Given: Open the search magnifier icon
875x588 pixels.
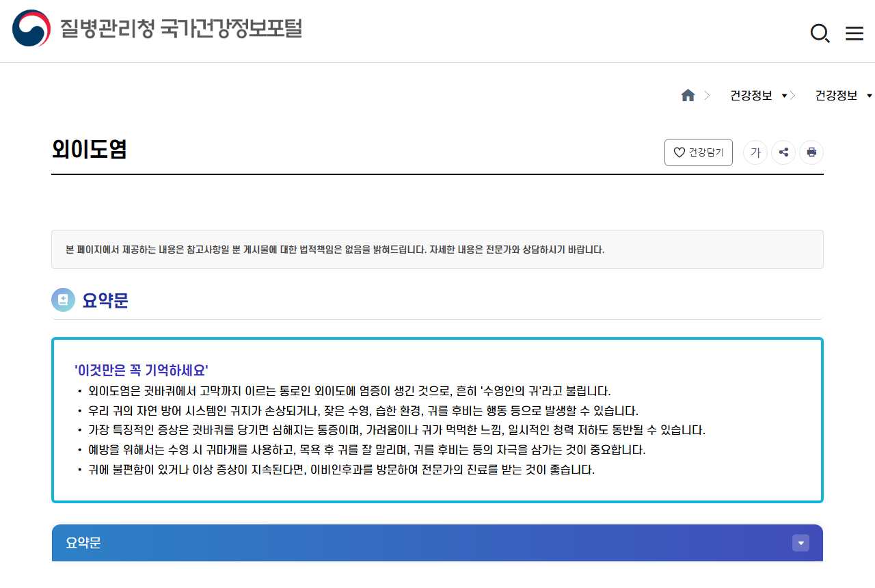Looking at the screenshot, I should tap(820, 33).
